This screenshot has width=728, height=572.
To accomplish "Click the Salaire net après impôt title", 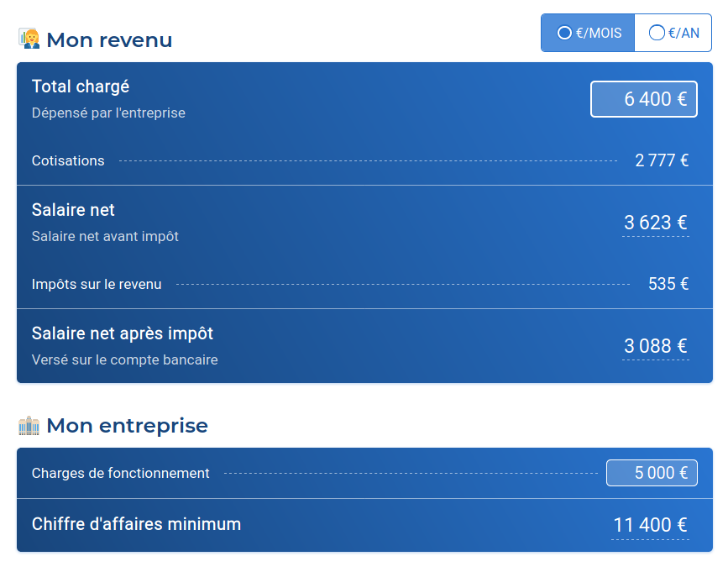I will (x=123, y=333).
